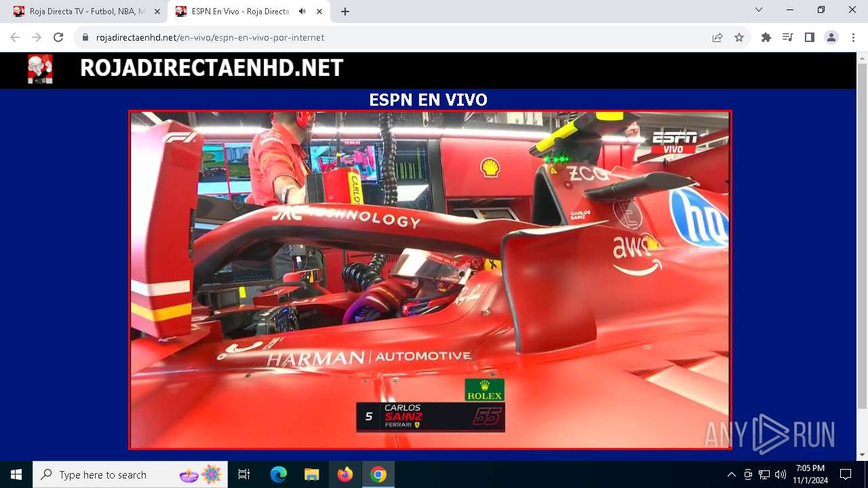Open the network status tray icon
Screen dimensions: 868x488
pyautogui.click(x=764, y=474)
